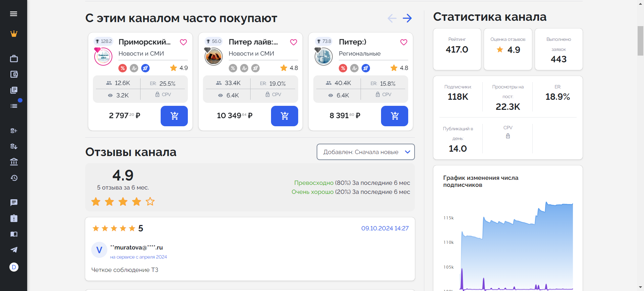Add Питер:) channel to cart
Screen dimensions: 644x291
click(394, 116)
